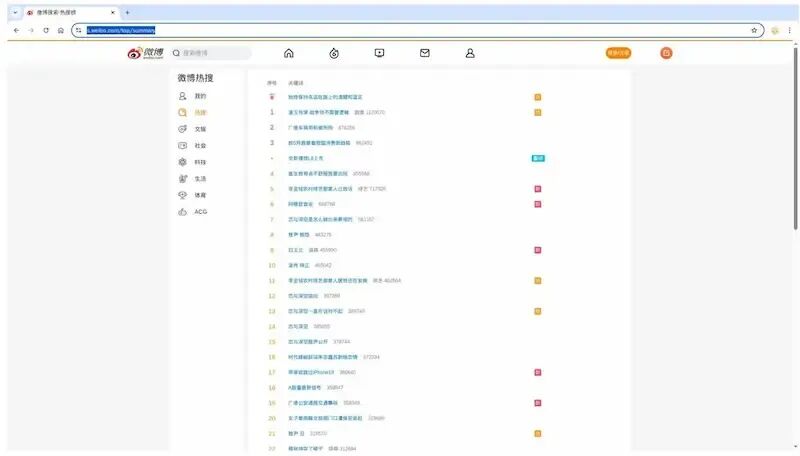Screen dimensions: 800x456
Task: Click the pinned top icon above rank 1
Action: click(x=272, y=96)
